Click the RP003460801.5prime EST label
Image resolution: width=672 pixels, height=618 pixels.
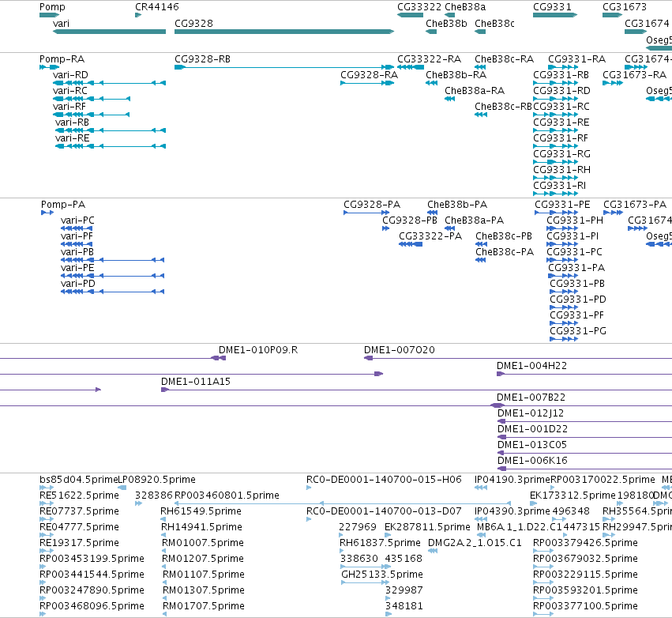pos(227,496)
